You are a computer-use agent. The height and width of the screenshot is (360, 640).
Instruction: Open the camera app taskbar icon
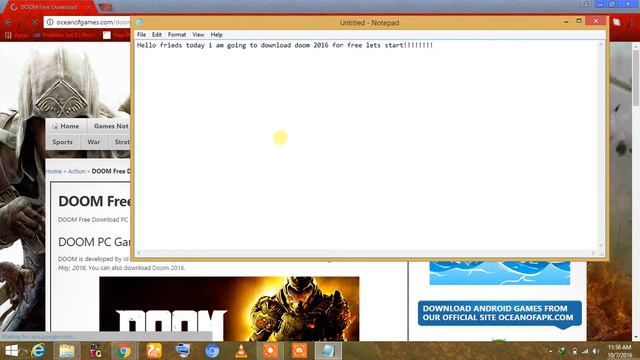coord(96,351)
